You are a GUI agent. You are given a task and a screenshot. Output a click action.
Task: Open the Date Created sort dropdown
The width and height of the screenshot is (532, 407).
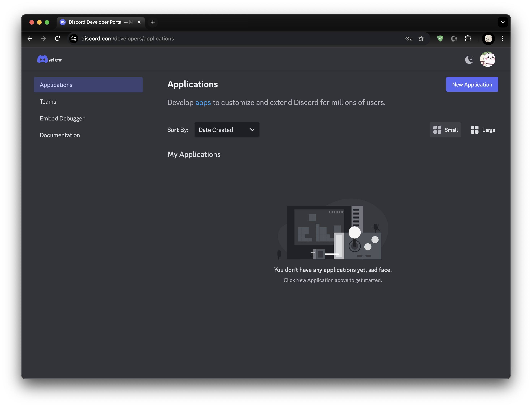click(x=227, y=130)
